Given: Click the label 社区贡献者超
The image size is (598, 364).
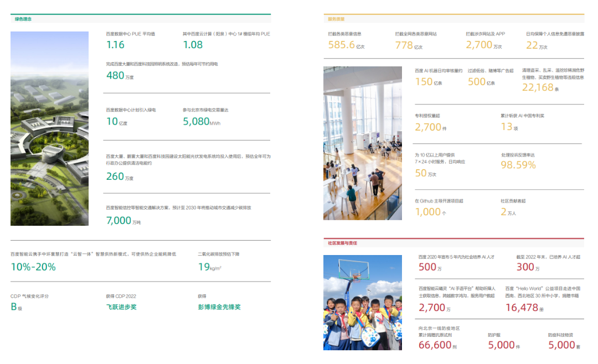Looking at the screenshot, I should [x=513, y=201].
